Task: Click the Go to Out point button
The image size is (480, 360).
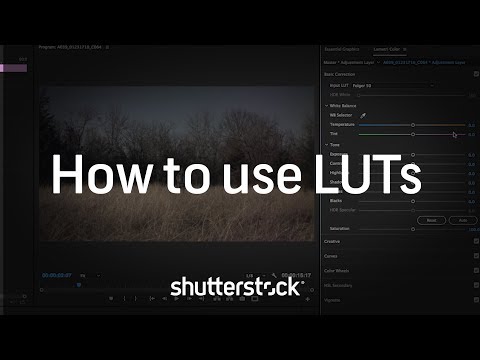Action: (x=202, y=299)
